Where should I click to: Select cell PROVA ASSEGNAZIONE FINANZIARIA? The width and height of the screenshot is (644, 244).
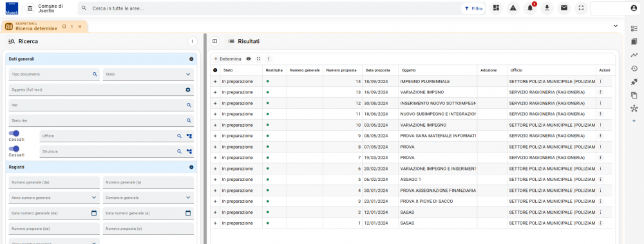point(437,190)
